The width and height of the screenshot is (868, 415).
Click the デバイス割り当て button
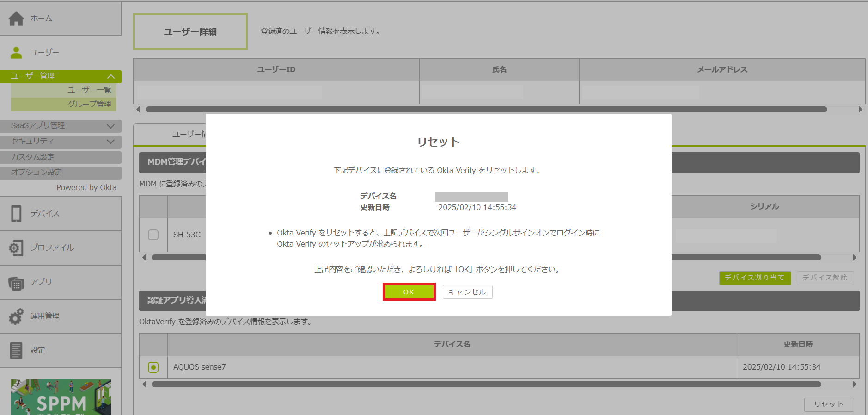point(755,278)
